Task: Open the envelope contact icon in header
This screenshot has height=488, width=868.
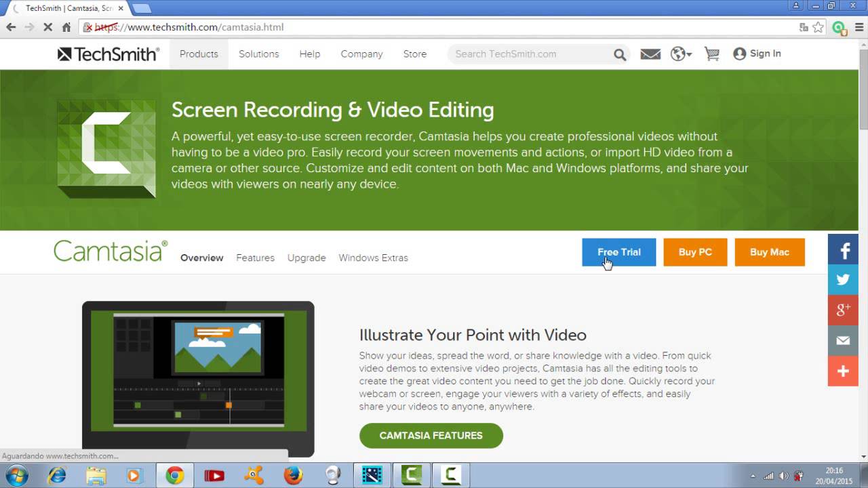Action: coord(650,54)
